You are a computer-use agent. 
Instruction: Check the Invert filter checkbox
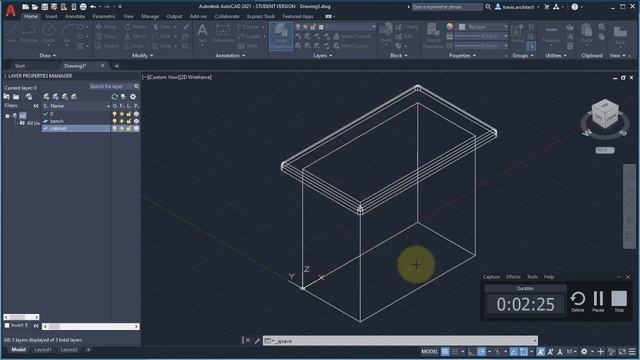click(x=7, y=326)
